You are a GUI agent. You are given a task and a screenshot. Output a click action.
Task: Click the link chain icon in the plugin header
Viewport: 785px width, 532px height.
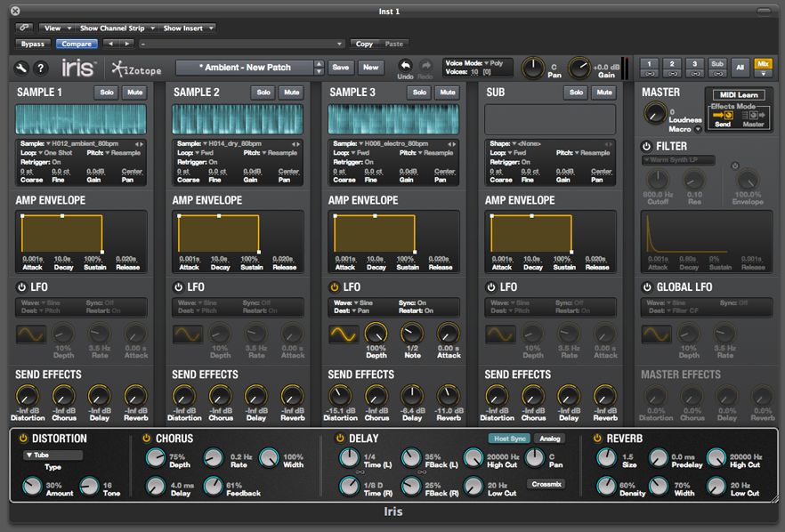[x=24, y=28]
